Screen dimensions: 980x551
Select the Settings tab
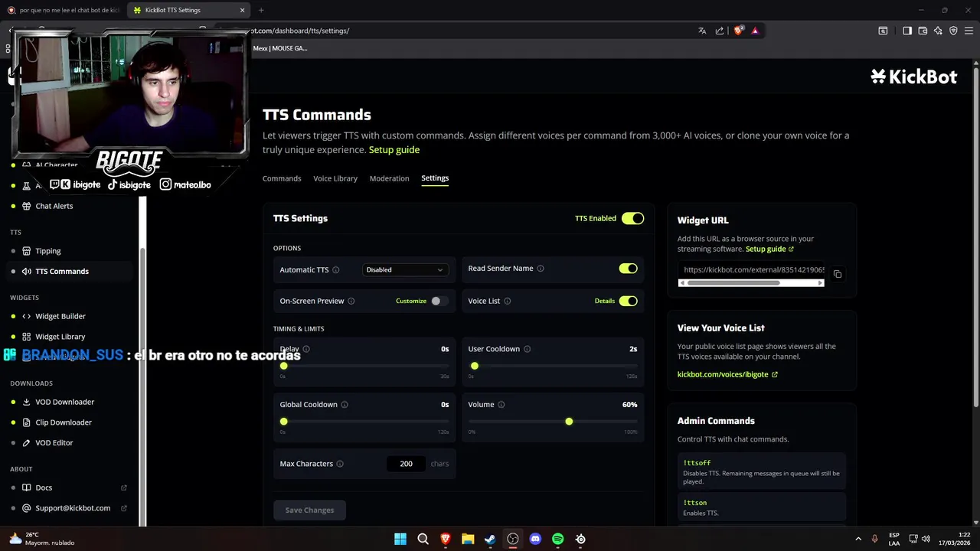435,178
